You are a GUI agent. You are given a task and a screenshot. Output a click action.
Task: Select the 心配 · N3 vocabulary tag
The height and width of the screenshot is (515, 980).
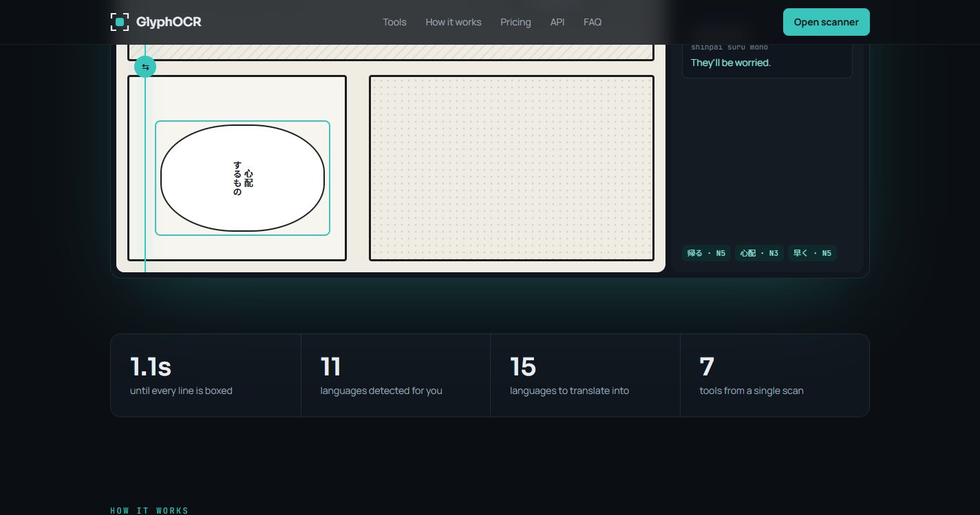759,253
